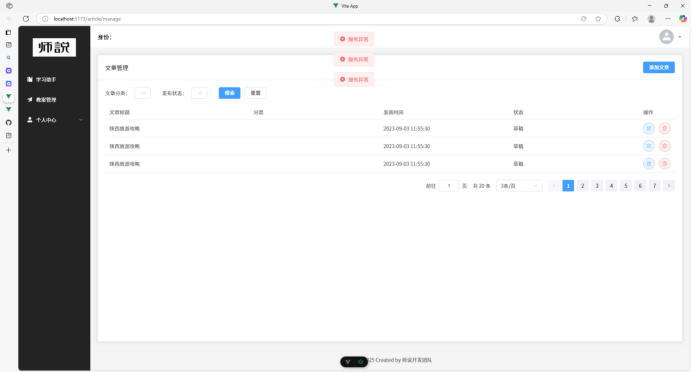Delete the second article row
This screenshot has height=372, width=692.
[x=664, y=146]
